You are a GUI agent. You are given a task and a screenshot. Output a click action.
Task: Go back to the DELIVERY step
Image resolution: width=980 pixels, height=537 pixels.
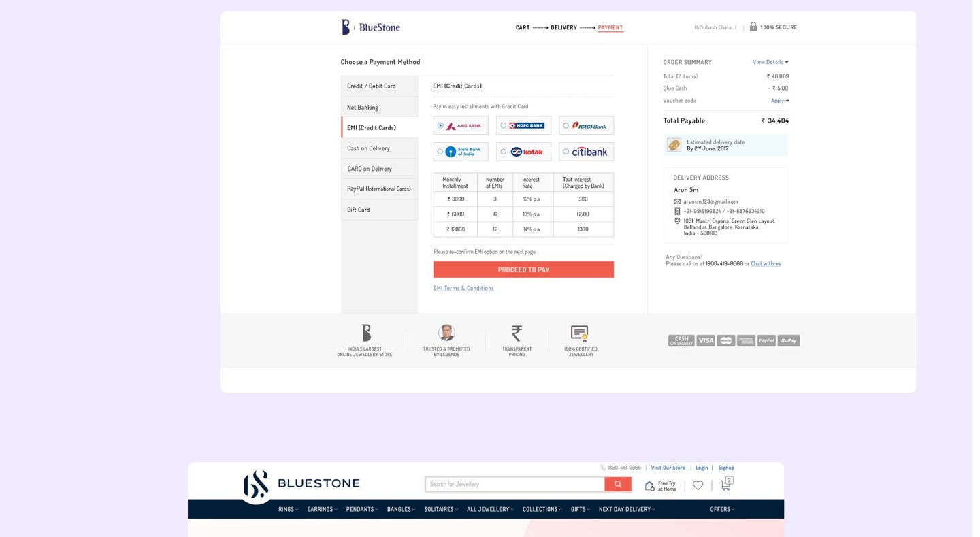click(563, 28)
